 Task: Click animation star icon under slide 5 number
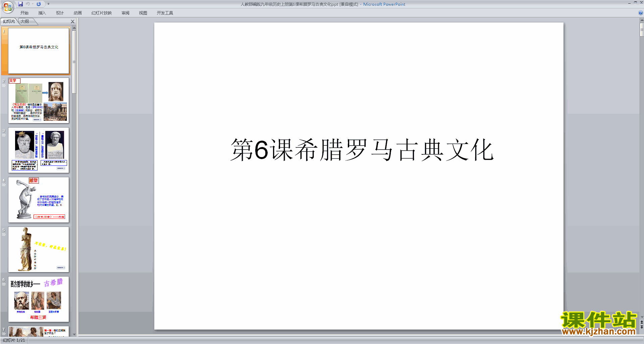(4, 235)
